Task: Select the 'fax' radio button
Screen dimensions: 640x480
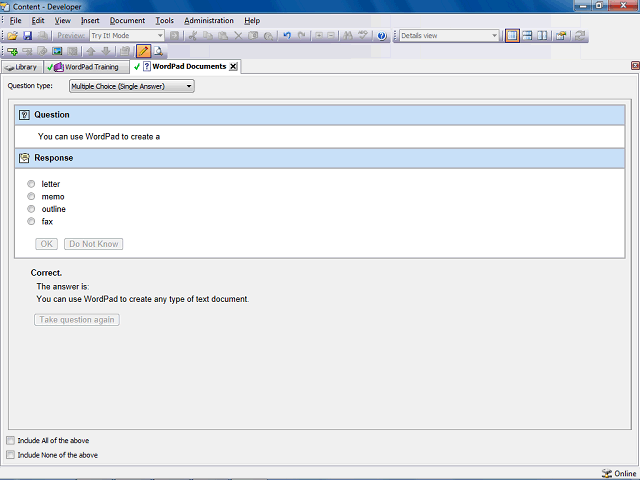Action: coord(31,221)
